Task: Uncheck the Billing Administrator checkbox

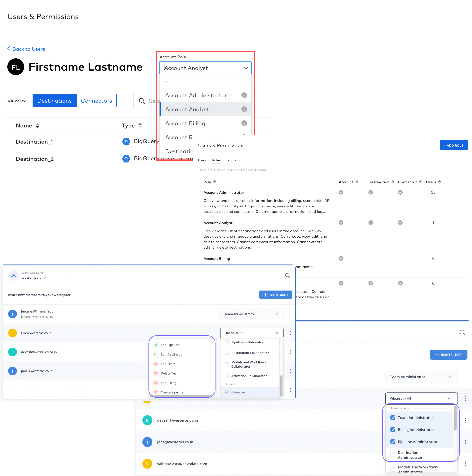Action: click(x=393, y=430)
